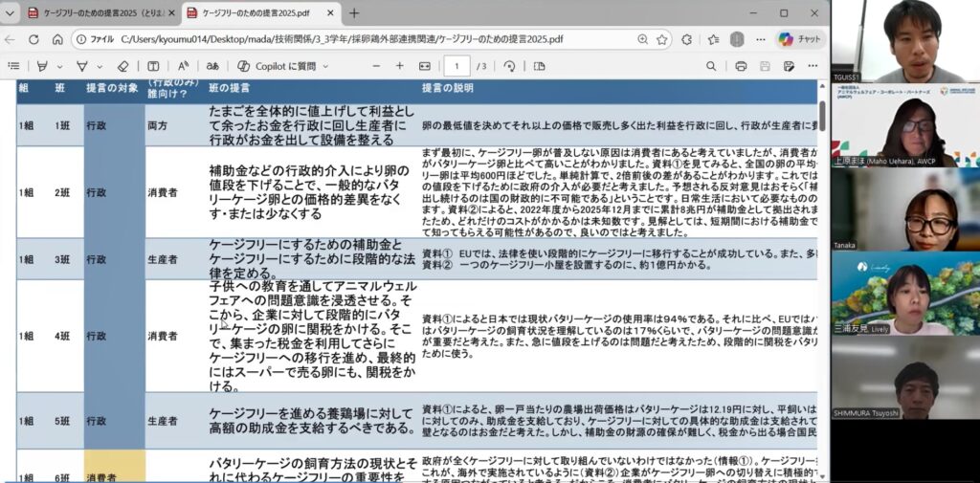Activate the add text tool
Viewport: 980px width, 483px height.
tap(153, 66)
